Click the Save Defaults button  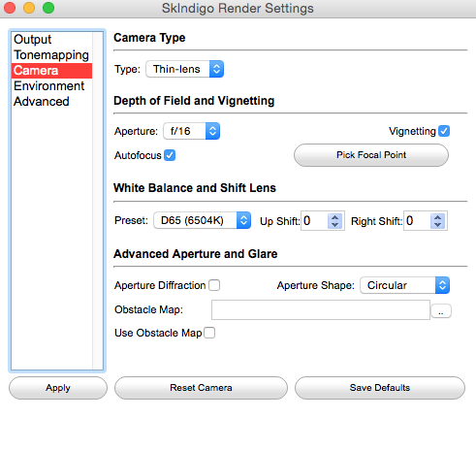coord(380,388)
